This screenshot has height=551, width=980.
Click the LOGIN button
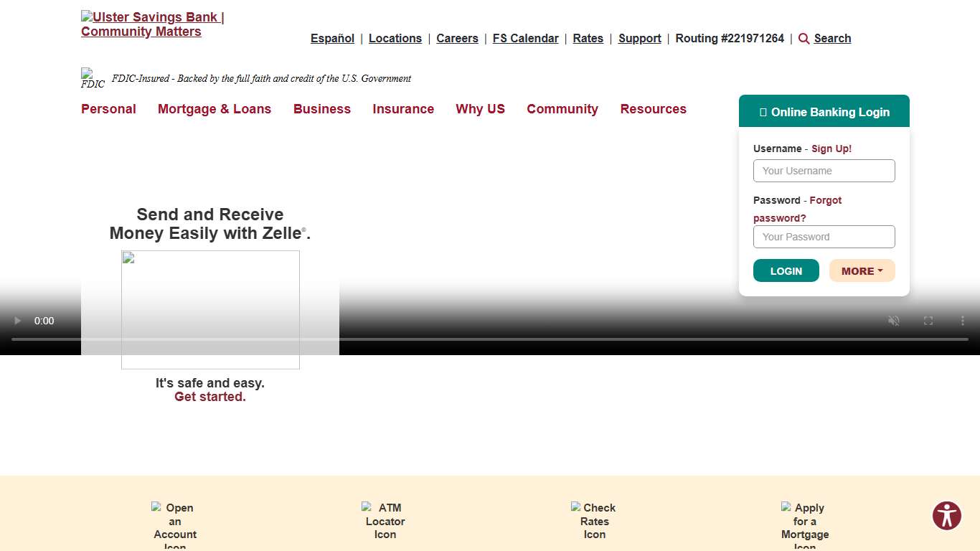point(786,270)
